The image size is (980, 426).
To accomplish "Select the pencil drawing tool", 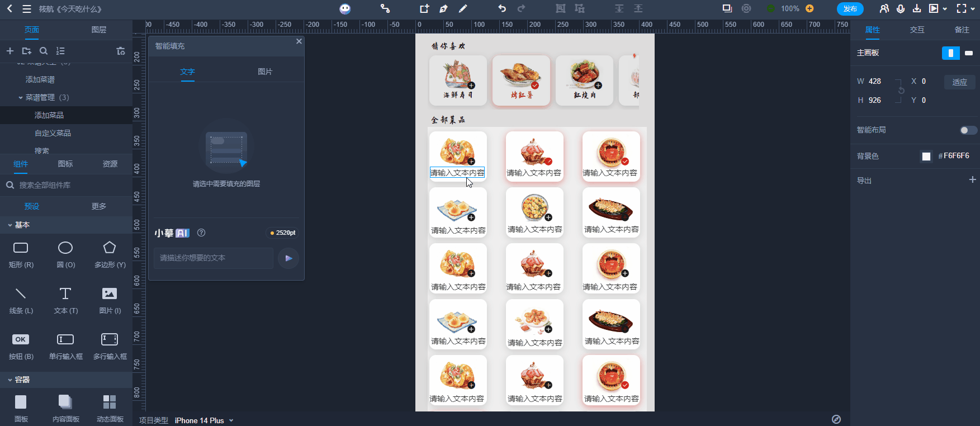I will coord(463,8).
